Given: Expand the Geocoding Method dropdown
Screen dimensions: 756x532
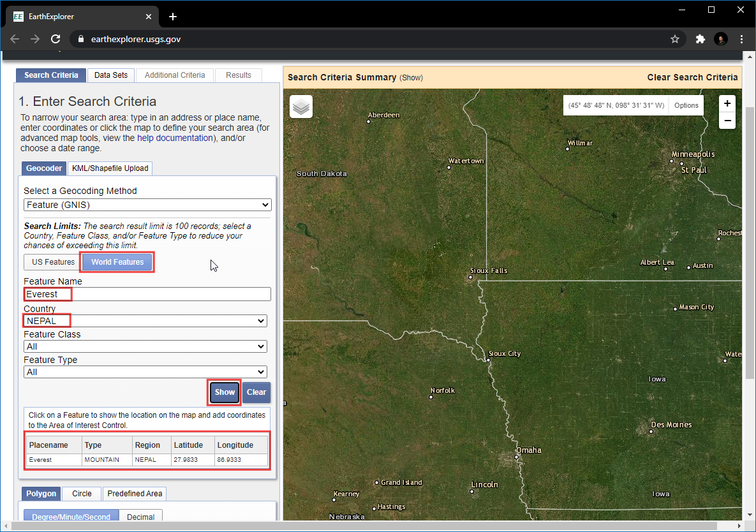Looking at the screenshot, I should click(x=147, y=205).
